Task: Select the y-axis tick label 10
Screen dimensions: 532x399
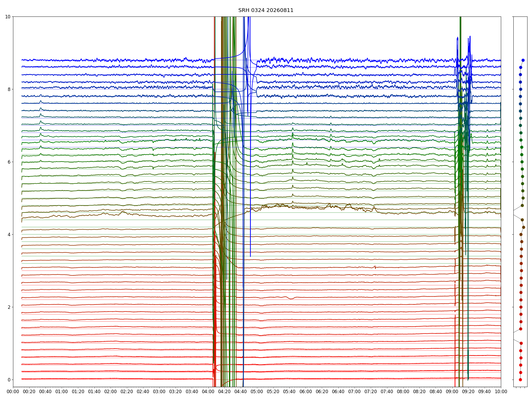Action: point(8,17)
